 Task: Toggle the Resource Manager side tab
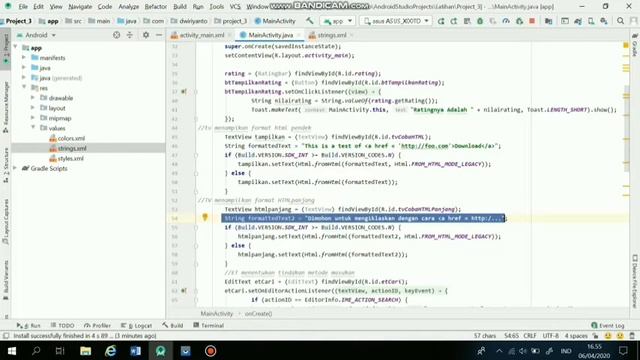point(6,107)
